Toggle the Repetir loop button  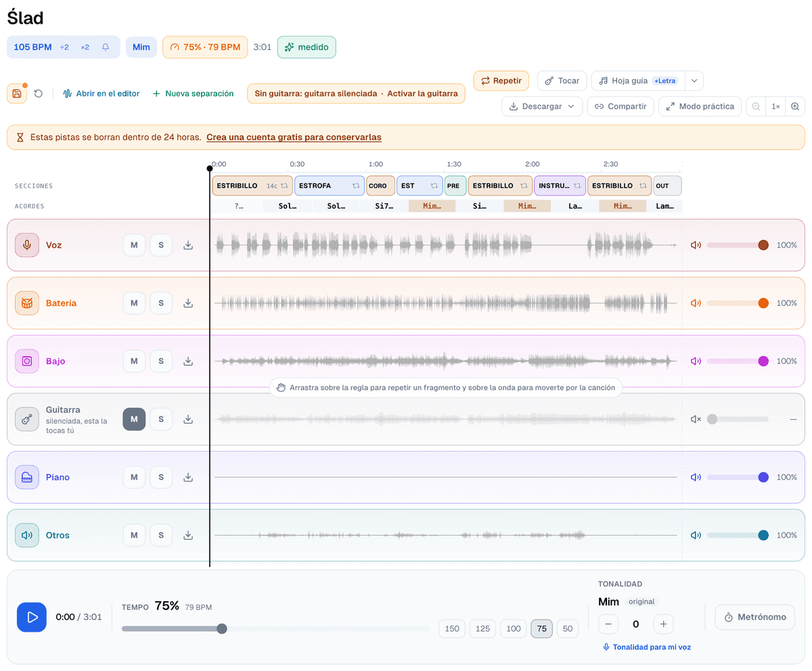501,81
